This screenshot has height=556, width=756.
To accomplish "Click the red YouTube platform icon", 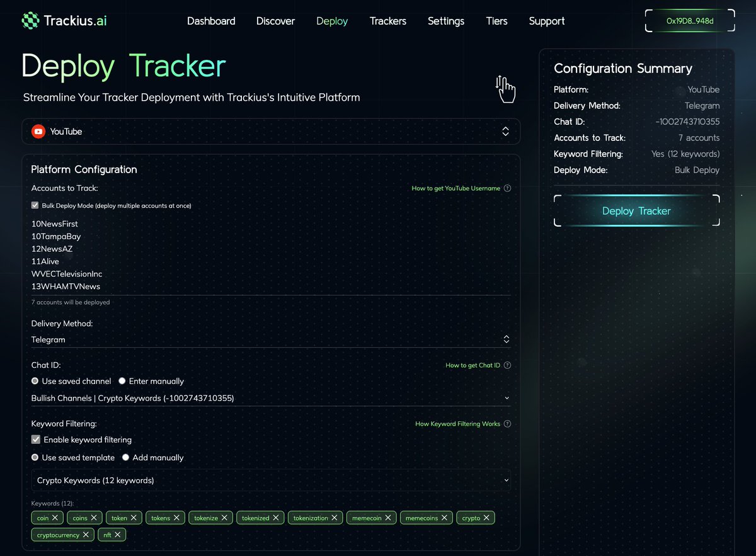I will [38, 132].
